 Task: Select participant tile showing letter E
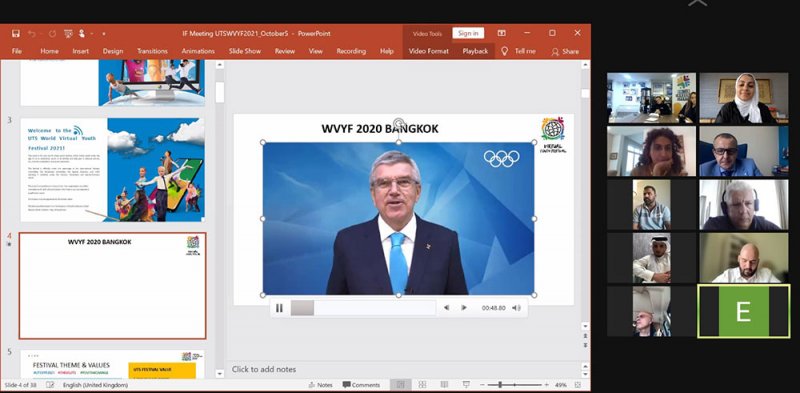point(743,311)
